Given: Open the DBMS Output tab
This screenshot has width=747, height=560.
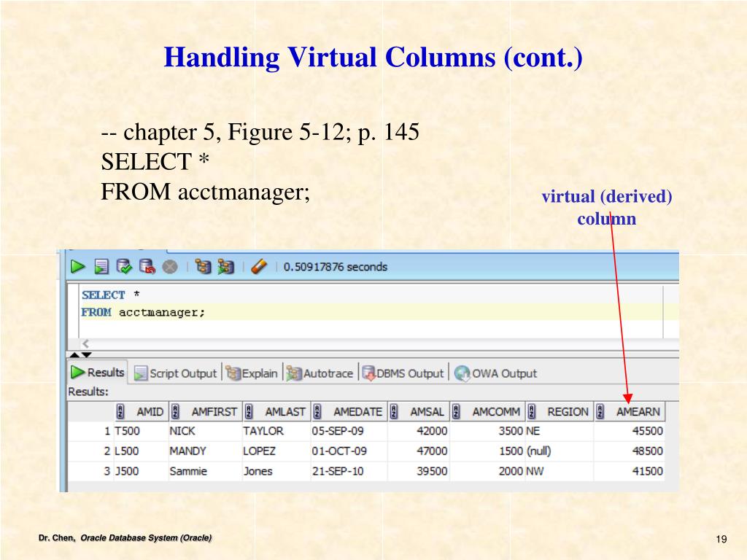Looking at the screenshot, I should click(403, 373).
